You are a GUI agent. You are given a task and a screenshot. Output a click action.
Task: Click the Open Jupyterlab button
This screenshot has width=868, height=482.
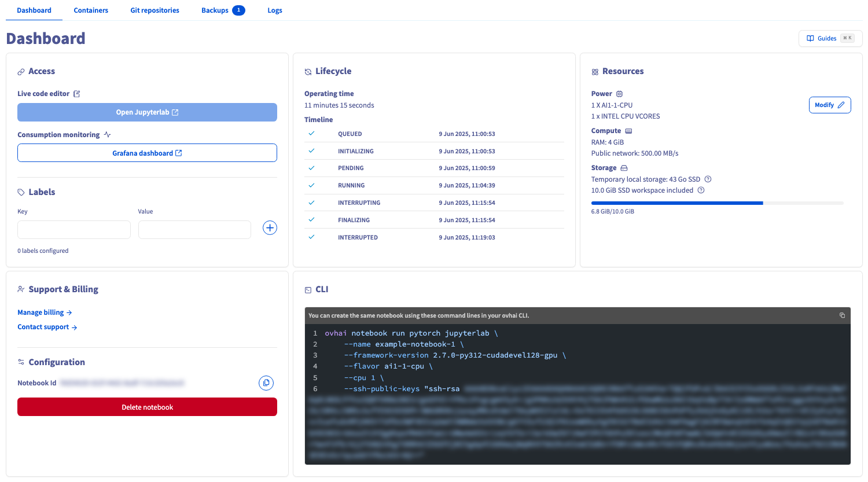[x=147, y=112]
